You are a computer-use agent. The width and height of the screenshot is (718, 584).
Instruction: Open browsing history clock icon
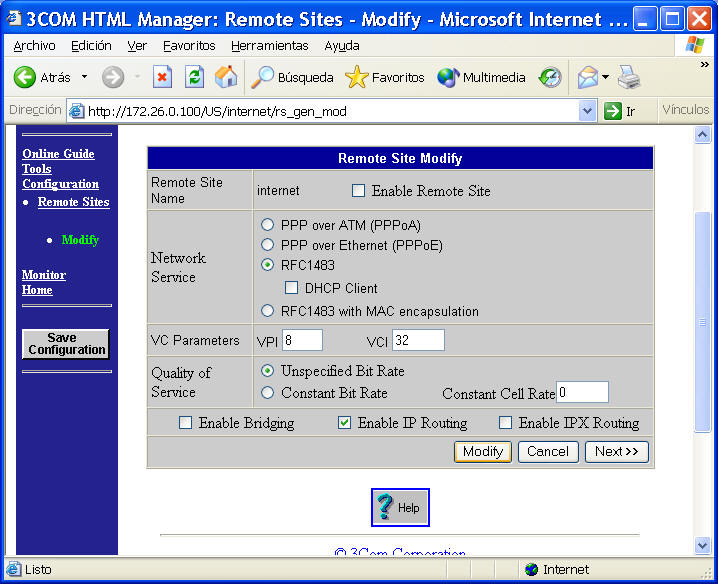(550, 77)
